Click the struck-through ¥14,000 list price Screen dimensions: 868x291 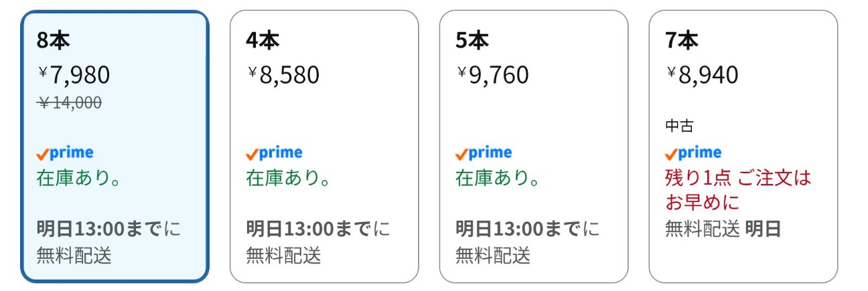(x=70, y=103)
